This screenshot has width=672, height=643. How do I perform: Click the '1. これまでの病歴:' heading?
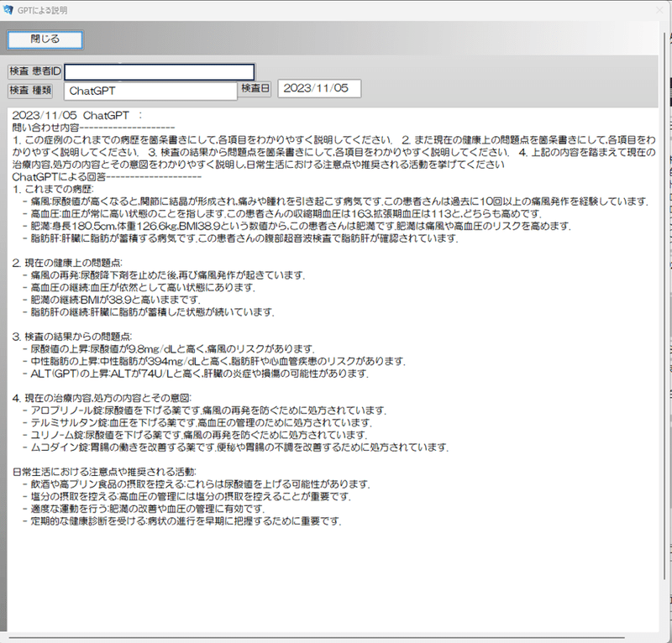pyautogui.click(x=53, y=189)
